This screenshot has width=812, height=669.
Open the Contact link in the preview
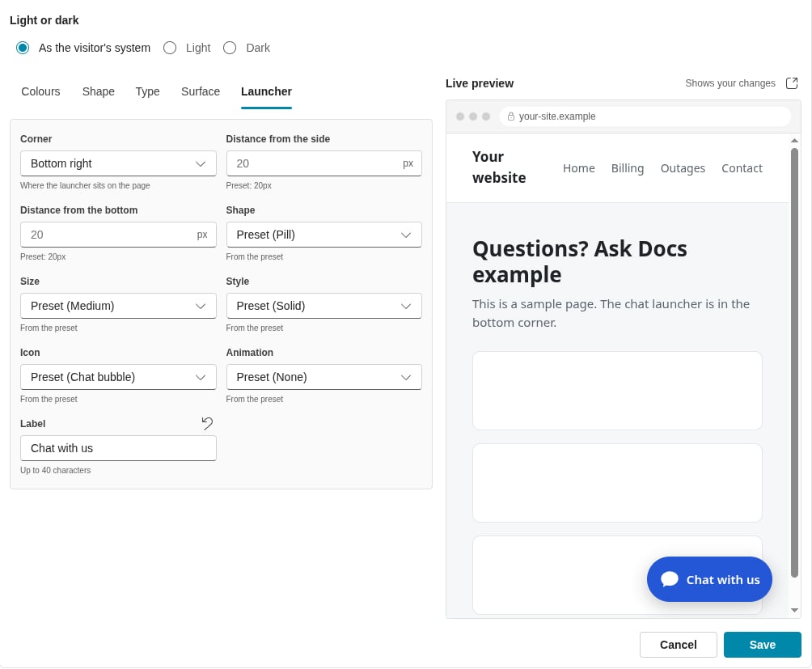pyautogui.click(x=742, y=168)
